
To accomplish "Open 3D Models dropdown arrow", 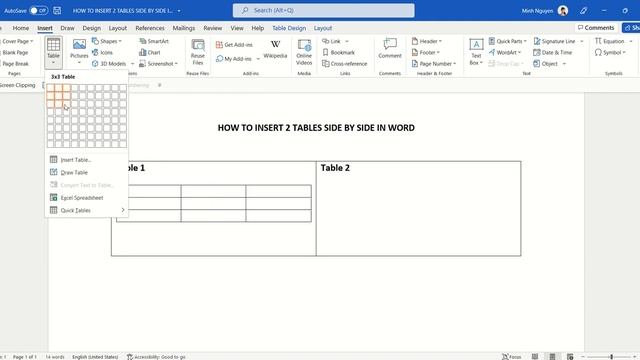I will click(132, 64).
